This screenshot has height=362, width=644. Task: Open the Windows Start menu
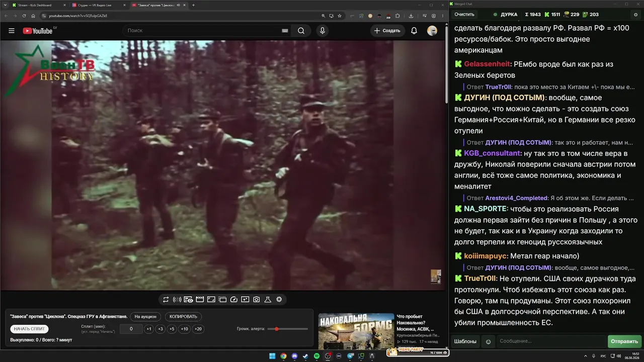pos(272,356)
